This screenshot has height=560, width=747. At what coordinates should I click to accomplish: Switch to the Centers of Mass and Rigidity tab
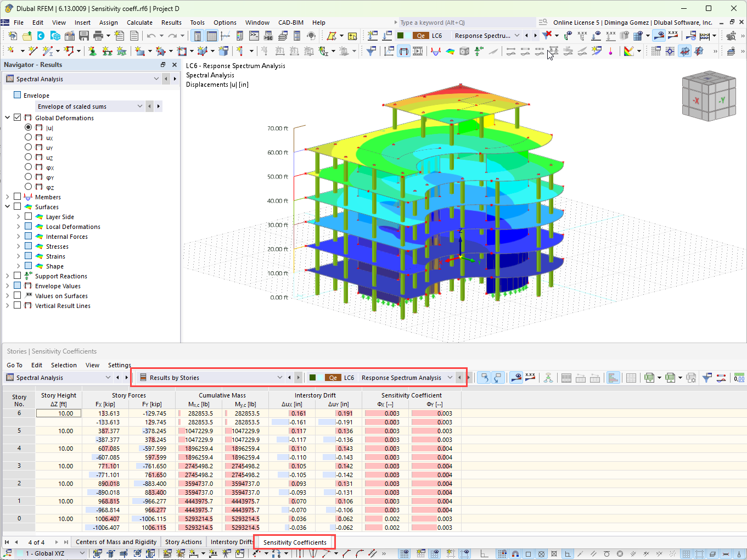[x=116, y=542]
